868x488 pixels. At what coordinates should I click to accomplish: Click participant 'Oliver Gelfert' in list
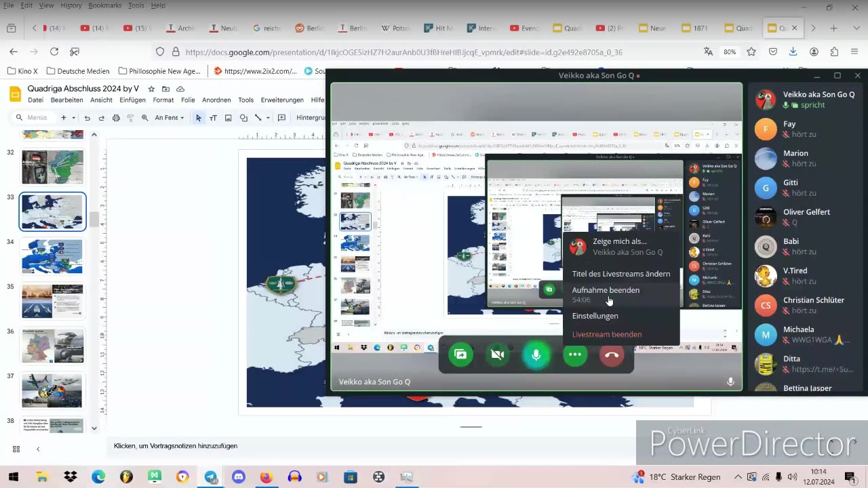(807, 216)
